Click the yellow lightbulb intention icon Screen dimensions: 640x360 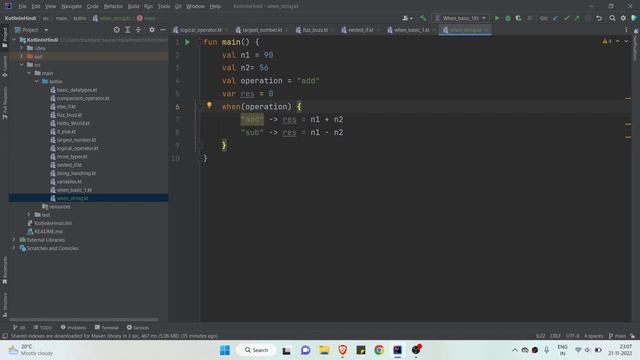click(209, 105)
